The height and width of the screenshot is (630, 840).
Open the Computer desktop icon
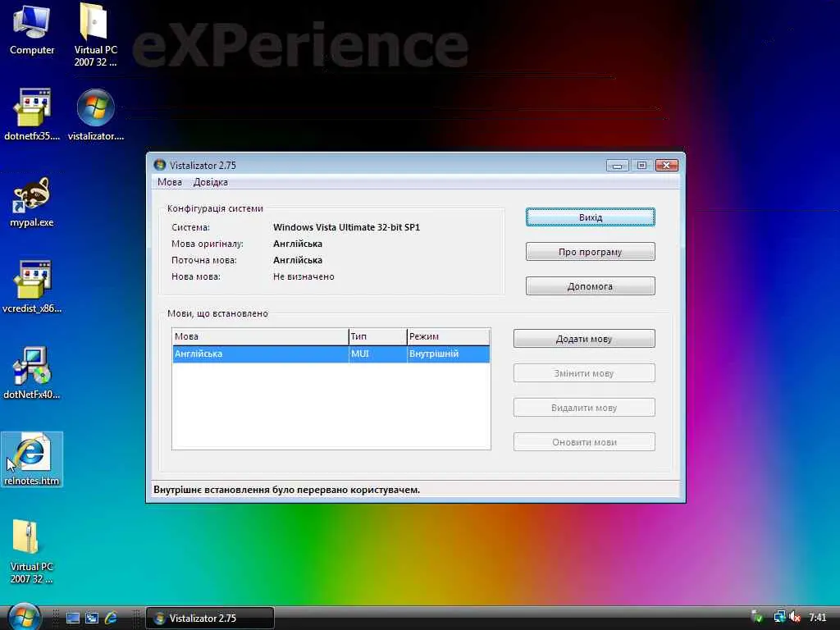[x=32, y=30]
